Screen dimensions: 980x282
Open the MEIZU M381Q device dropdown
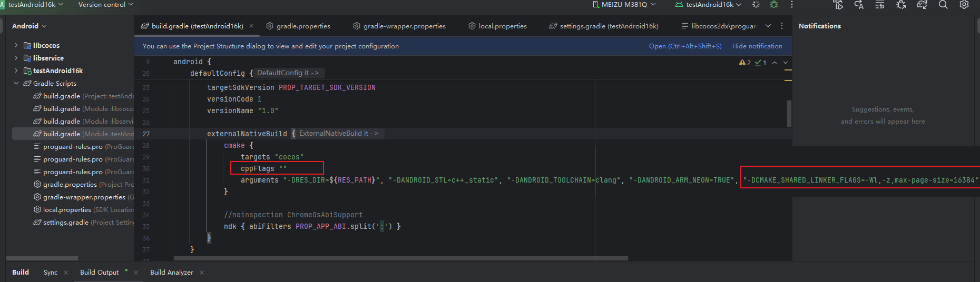tap(624, 5)
